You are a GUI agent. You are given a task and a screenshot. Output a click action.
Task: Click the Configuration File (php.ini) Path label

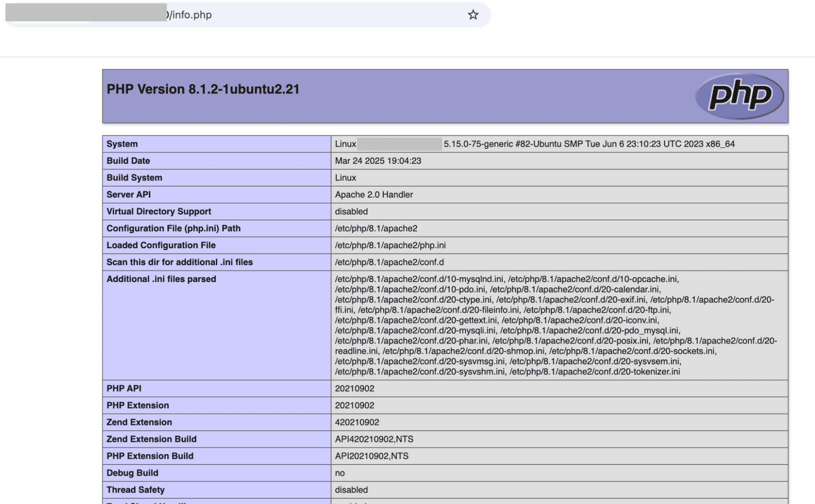click(x=173, y=229)
